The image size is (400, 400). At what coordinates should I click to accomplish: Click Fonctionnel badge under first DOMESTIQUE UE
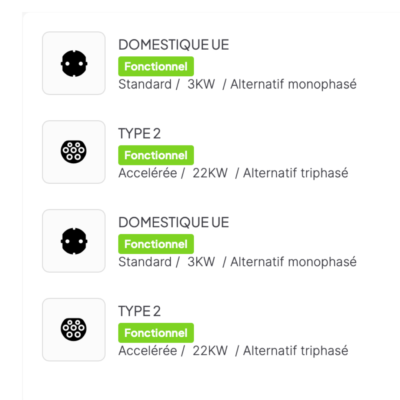point(156,66)
